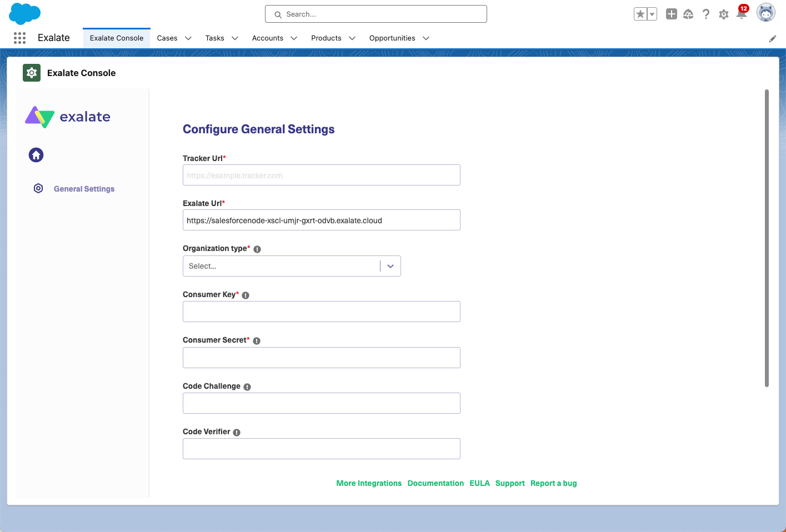Viewport: 786px width, 532px height.
Task: Click the Code Verifier input field
Action: coord(322,449)
